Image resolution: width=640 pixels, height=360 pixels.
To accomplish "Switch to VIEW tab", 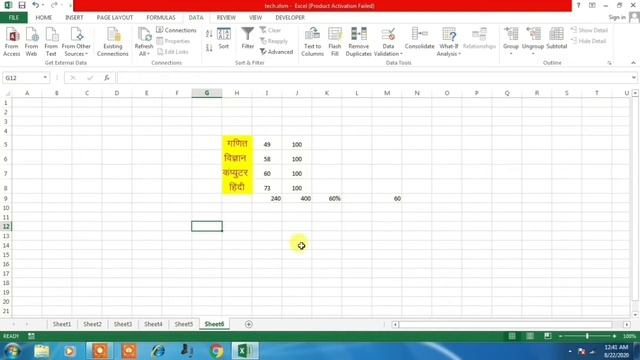I will pyautogui.click(x=256, y=18).
